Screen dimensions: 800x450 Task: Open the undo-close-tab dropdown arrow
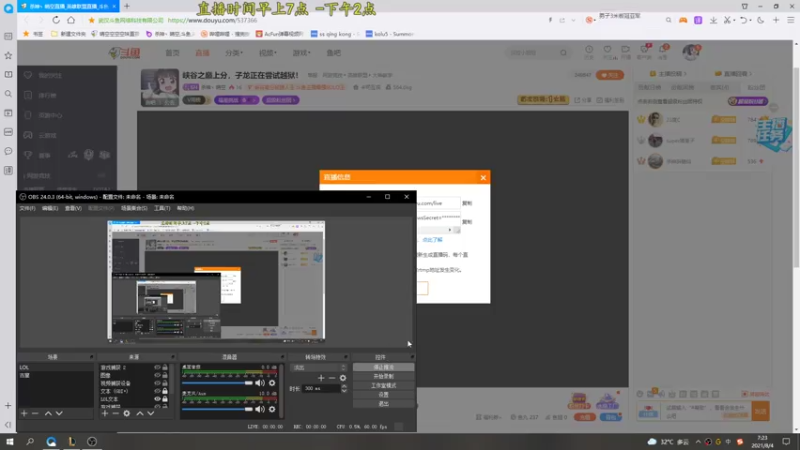pyautogui.click(x=750, y=20)
